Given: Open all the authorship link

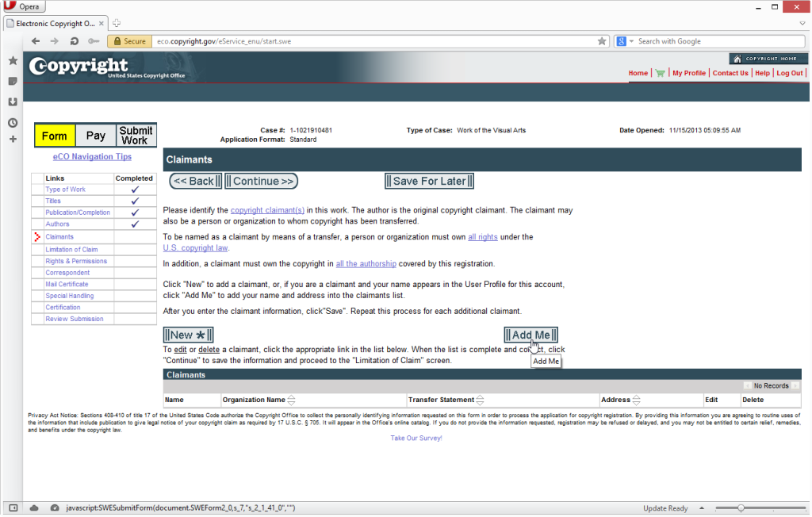Looking at the screenshot, I should point(366,264).
